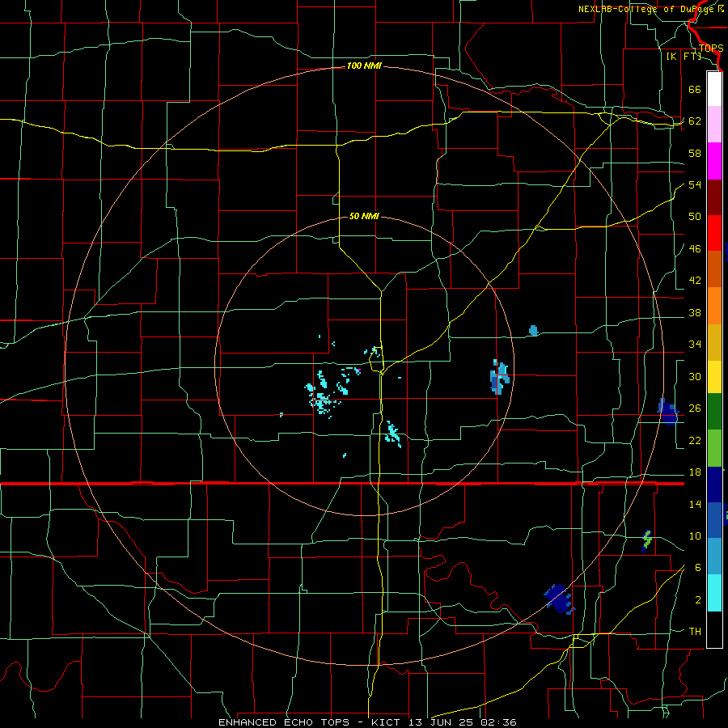Click the light pink 62 kft legend swatch

point(714,125)
